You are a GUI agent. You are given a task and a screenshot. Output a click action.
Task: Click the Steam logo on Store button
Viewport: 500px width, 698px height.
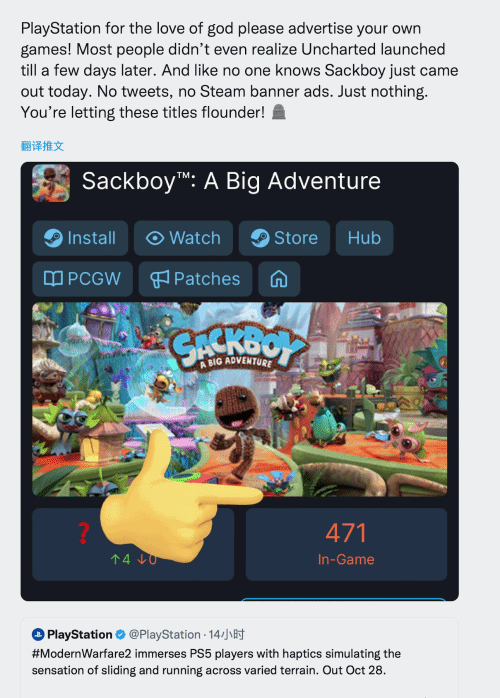coord(260,238)
